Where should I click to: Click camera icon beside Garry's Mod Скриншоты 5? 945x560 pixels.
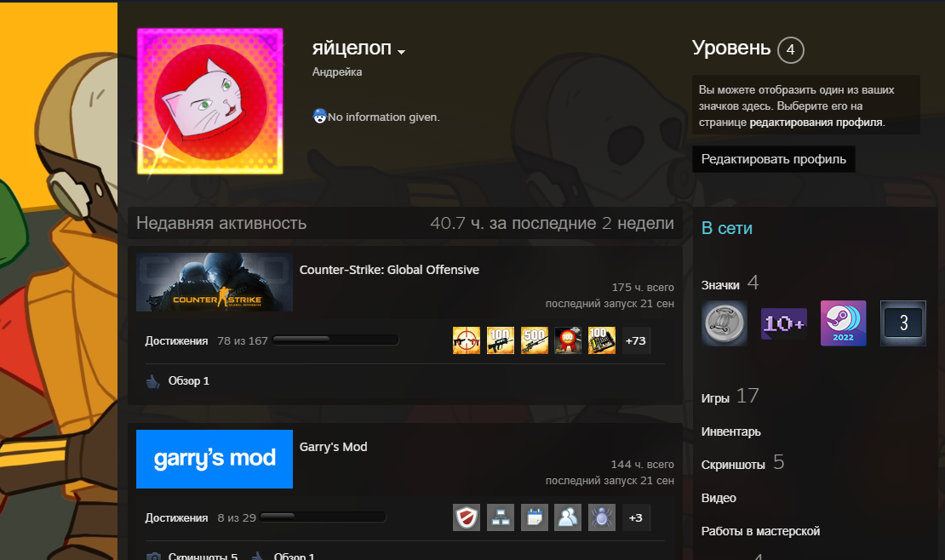pyautogui.click(x=154, y=556)
